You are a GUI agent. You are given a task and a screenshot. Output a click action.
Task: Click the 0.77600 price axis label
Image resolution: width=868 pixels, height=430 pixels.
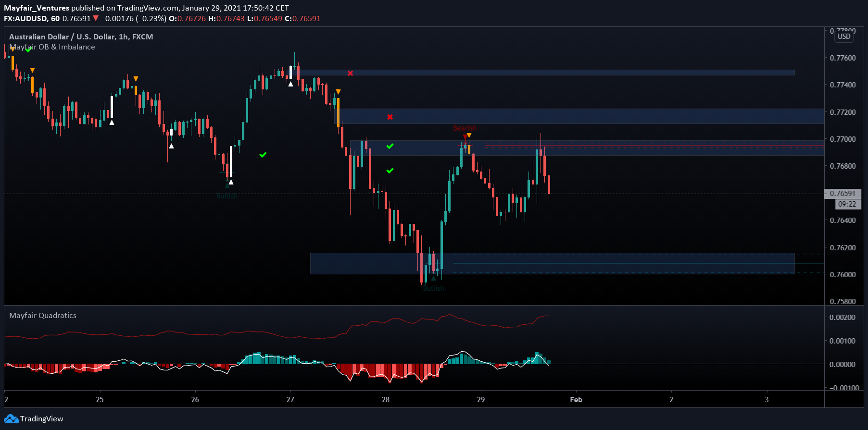point(843,58)
